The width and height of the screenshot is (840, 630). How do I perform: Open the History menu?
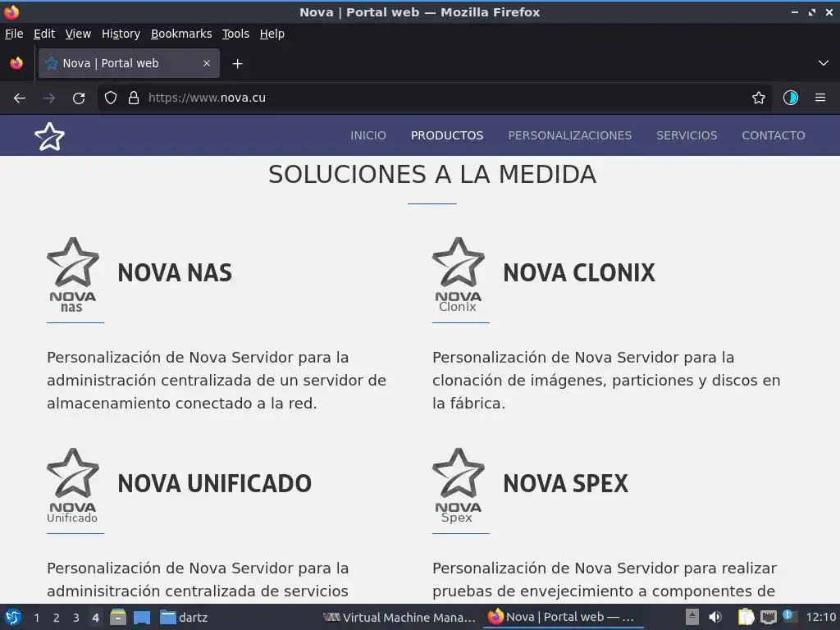(121, 34)
